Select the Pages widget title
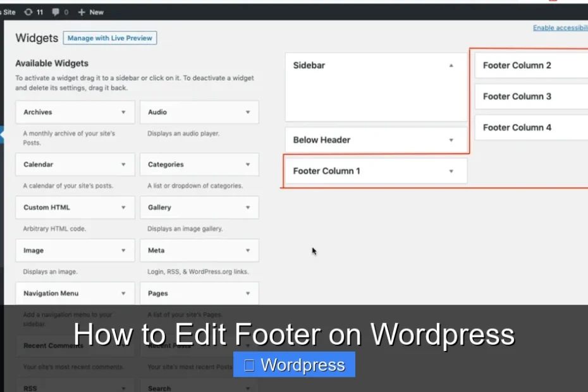 [x=158, y=293]
